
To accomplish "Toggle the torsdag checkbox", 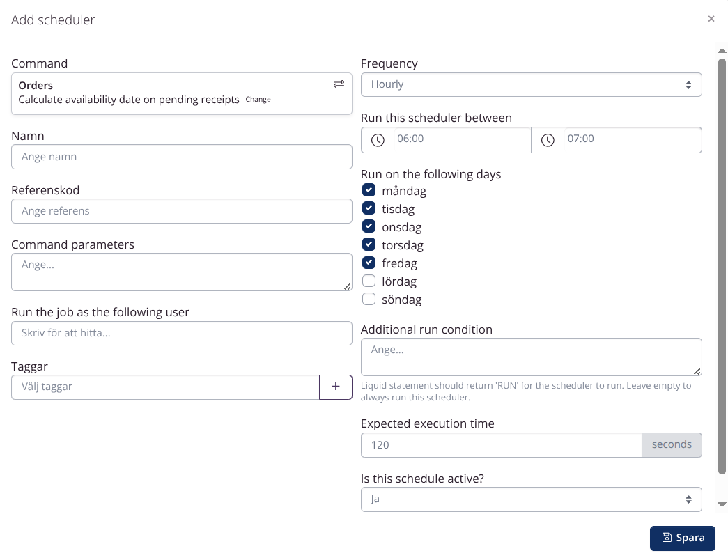I will click(369, 244).
